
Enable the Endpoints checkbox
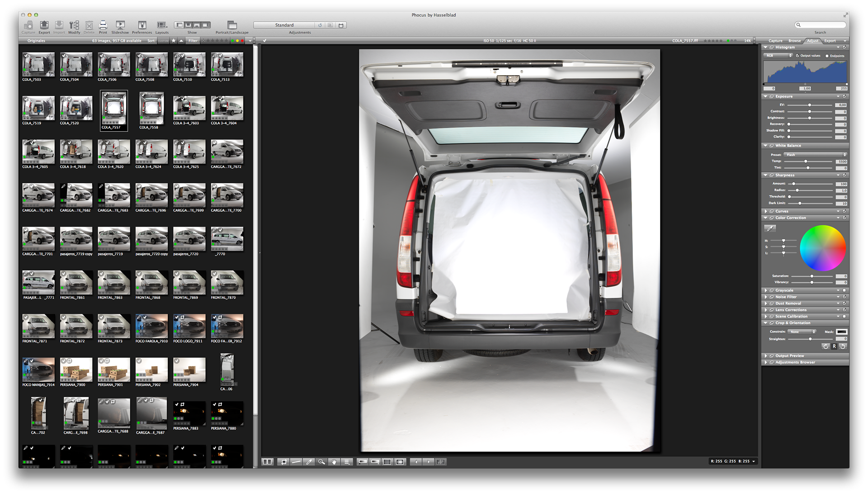tap(827, 56)
